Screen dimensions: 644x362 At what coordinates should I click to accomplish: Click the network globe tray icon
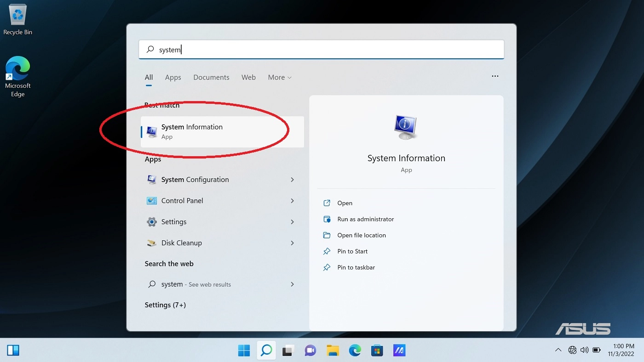[x=572, y=350]
